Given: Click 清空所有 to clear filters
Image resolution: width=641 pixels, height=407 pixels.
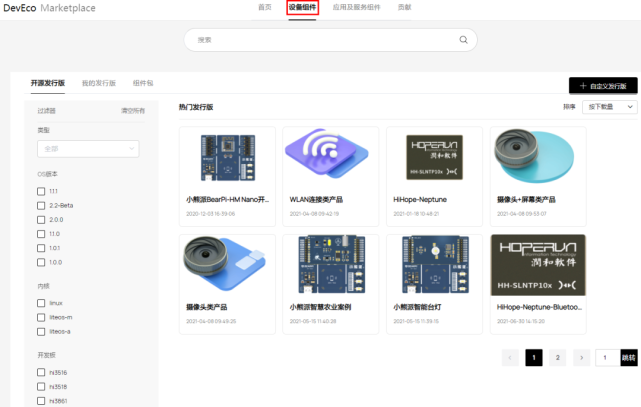Looking at the screenshot, I should [133, 111].
